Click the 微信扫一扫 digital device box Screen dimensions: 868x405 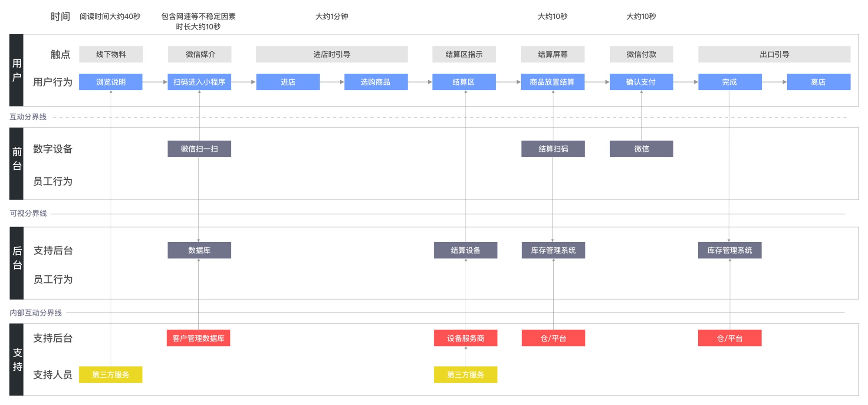click(x=199, y=149)
